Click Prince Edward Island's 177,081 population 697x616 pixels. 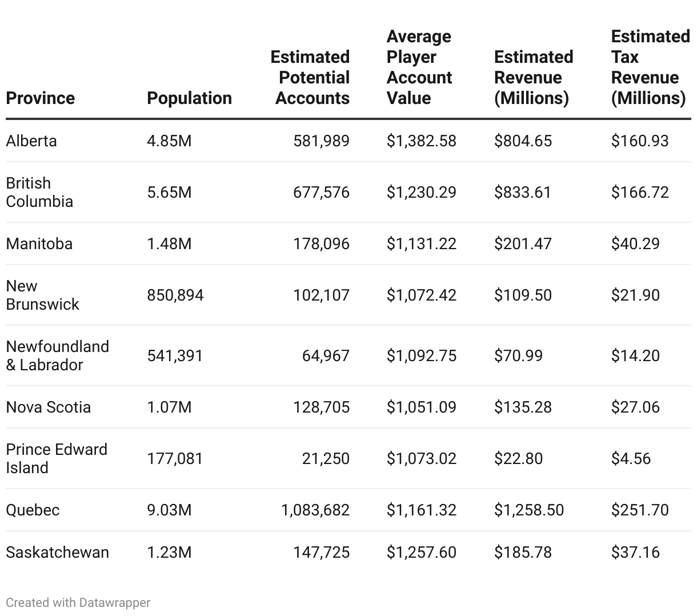(175, 458)
